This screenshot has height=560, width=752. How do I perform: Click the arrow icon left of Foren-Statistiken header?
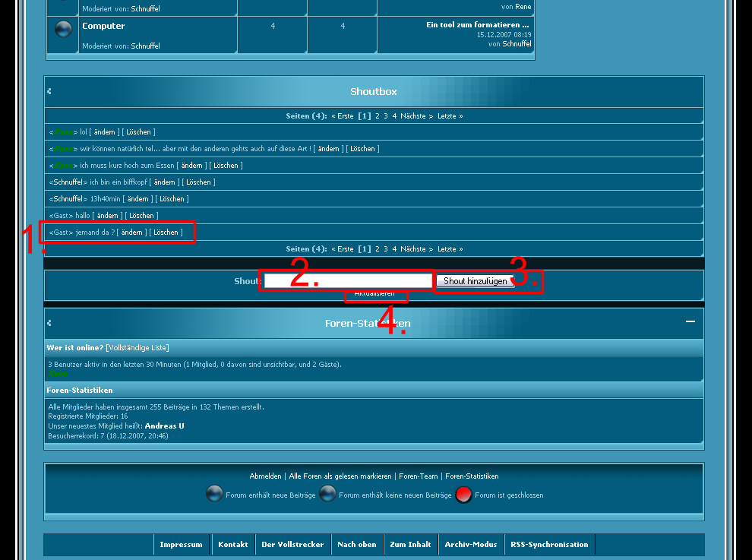click(x=49, y=323)
